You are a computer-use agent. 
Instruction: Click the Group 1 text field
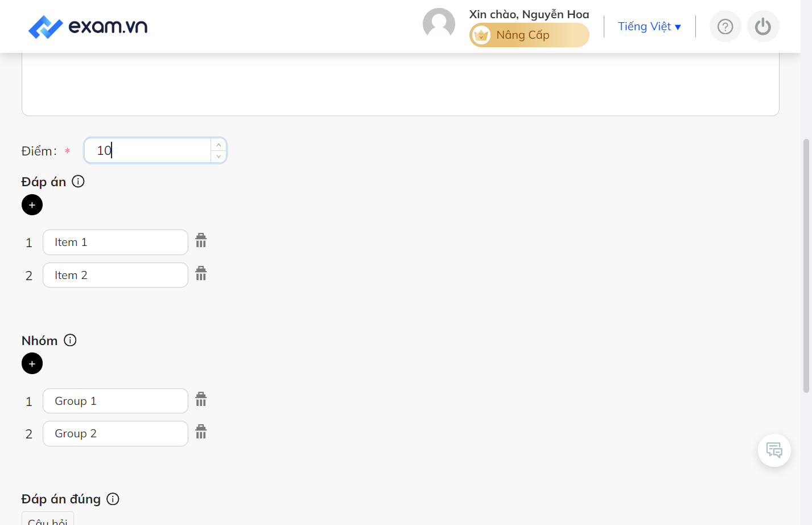click(x=116, y=401)
